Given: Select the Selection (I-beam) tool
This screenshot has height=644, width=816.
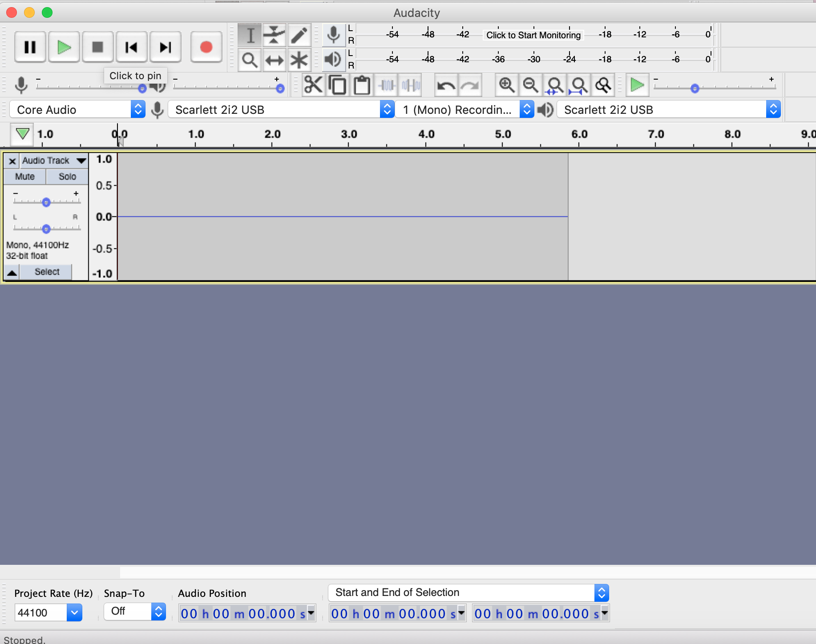Looking at the screenshot, I should tap(250, 35).
